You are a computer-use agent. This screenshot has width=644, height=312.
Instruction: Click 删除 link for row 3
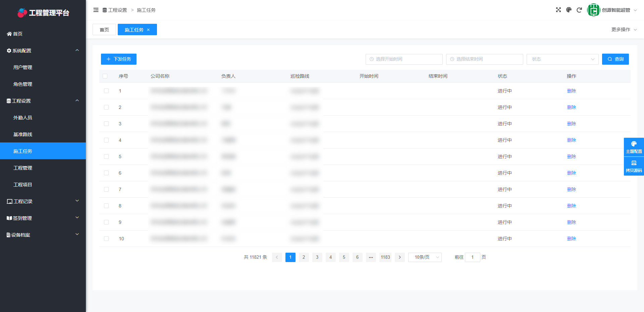click(571, 124)
